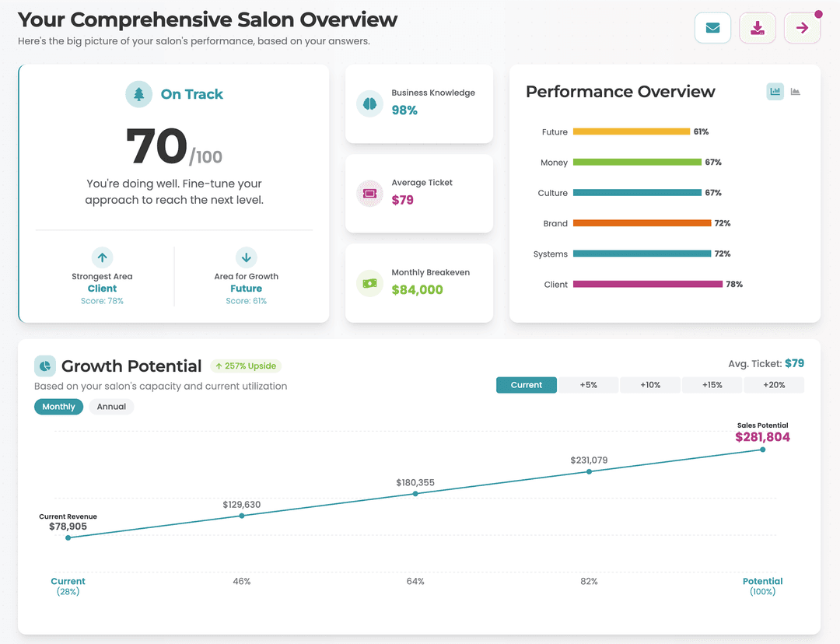Click the email envelope icon button

click(712, 28)
